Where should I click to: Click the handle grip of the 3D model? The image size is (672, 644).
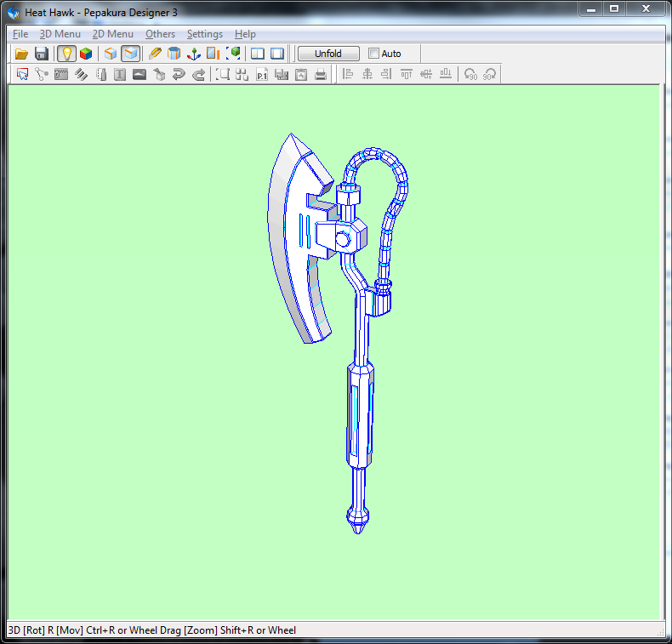[x=360, y=416]
